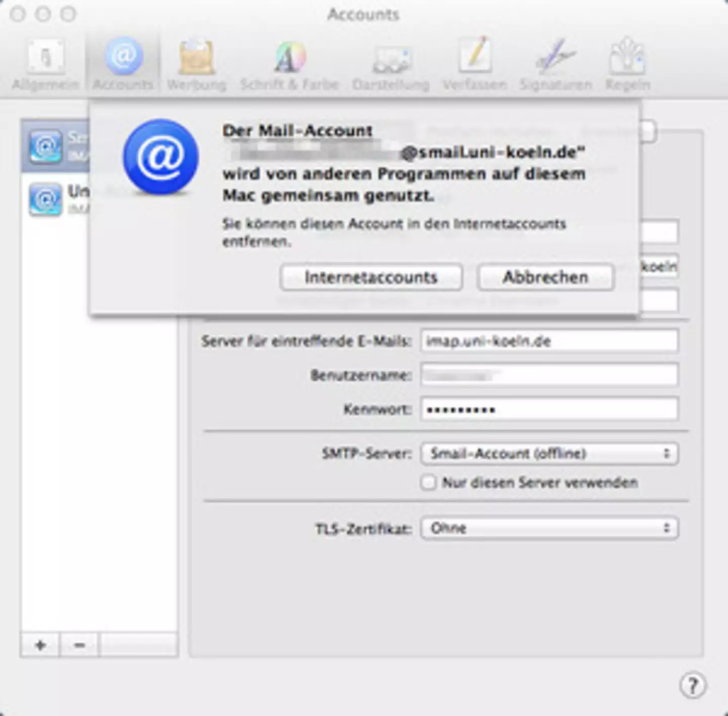This screenshot has width=728, height=716.
Task: Open Schrift & Farbe preferences
Action: point(290,64)
